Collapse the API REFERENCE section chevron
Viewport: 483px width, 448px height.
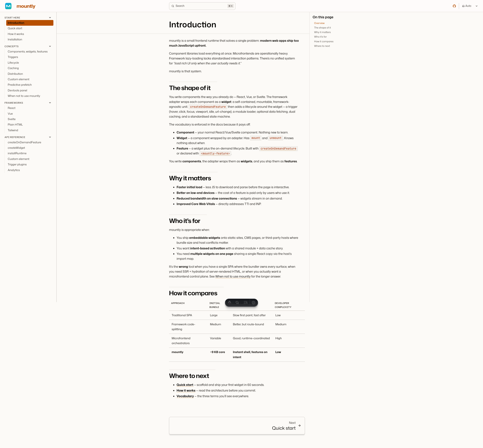(x=50, y=137)
